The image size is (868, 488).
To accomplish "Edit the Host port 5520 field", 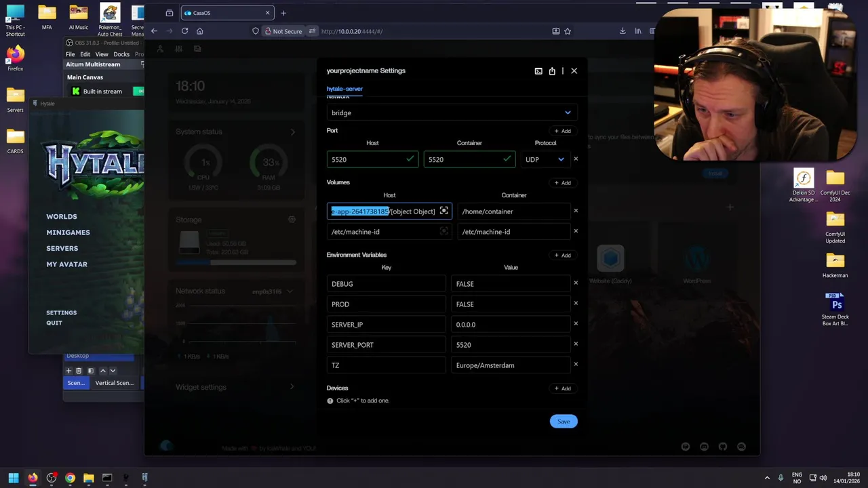I will click(x=372, y=159).
